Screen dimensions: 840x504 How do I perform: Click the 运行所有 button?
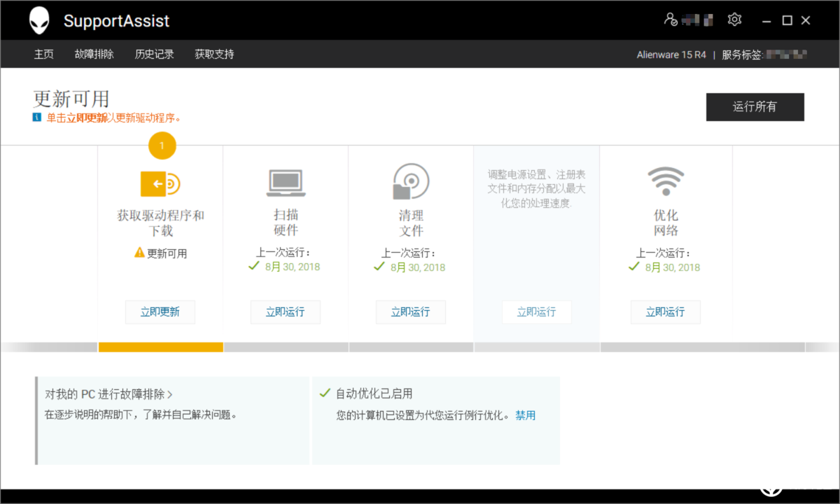[755, 107]
